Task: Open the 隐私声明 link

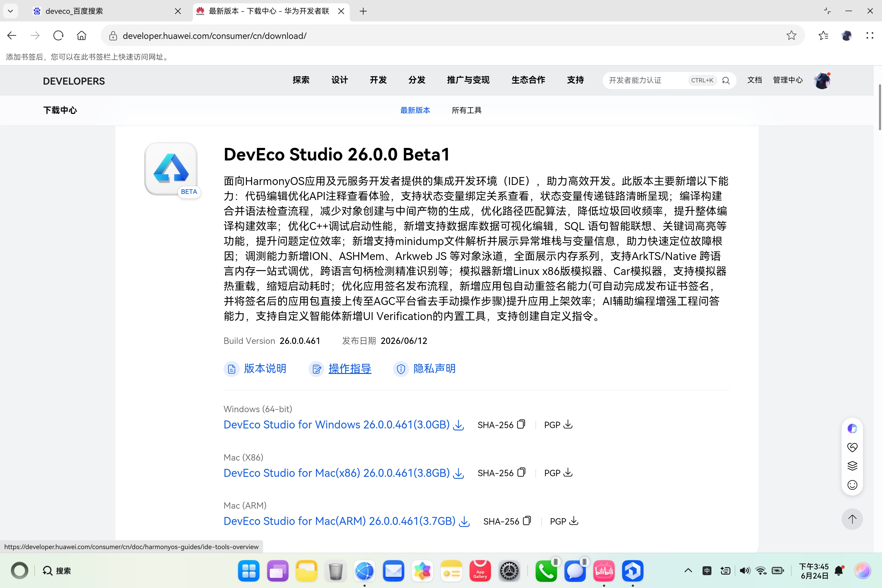Action: pos(424,369)
